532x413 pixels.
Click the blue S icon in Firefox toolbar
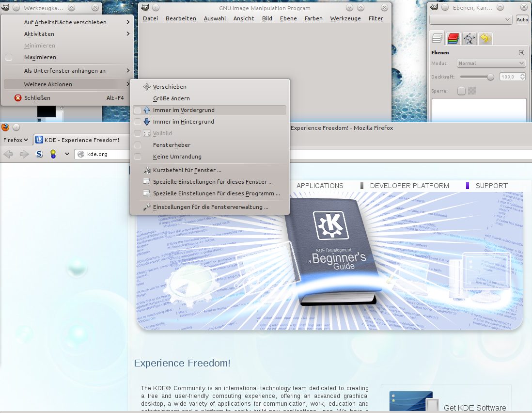click(x=39, y=154)
